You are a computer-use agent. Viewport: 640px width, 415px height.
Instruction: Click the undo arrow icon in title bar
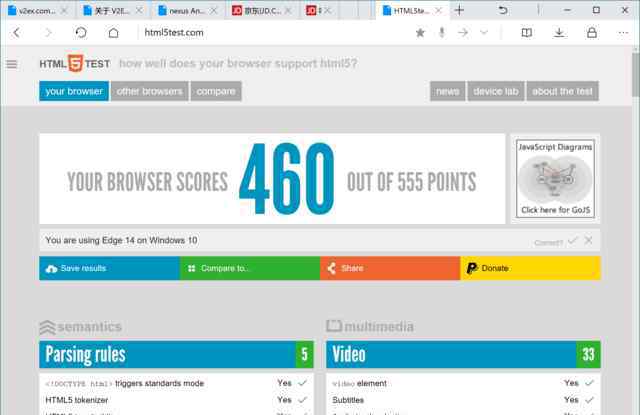coord(503,10)
